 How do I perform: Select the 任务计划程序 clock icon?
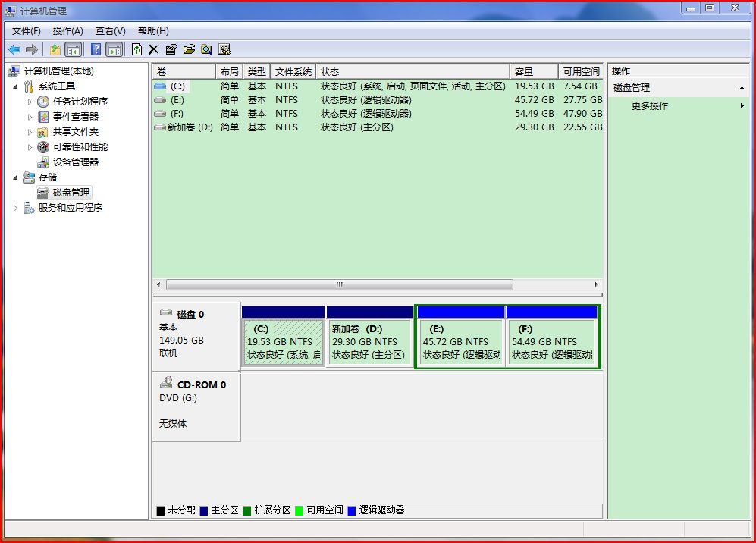point(43,102)
